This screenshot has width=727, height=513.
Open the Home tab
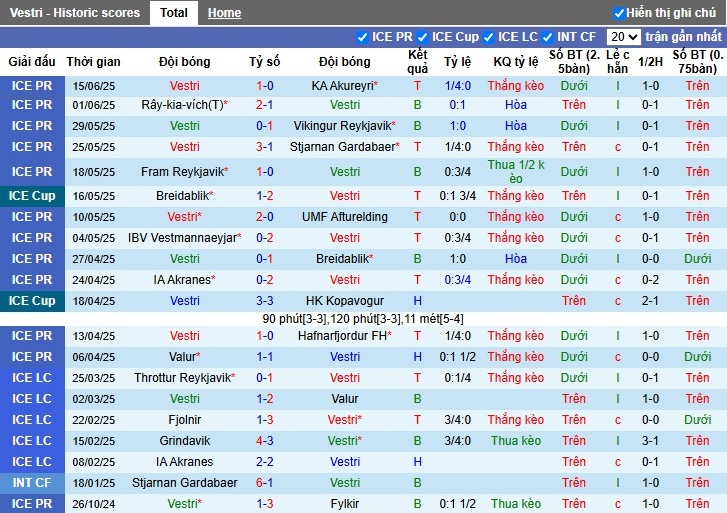pyautogui.click(x=224, y=13)
